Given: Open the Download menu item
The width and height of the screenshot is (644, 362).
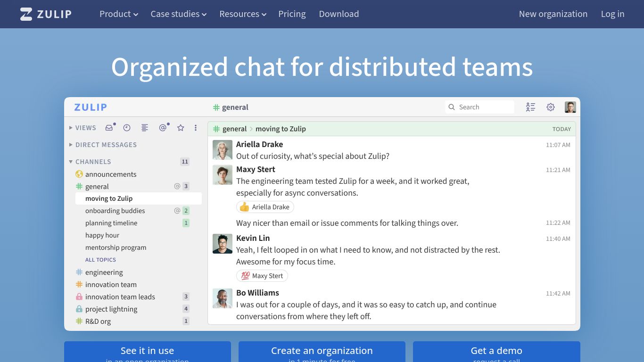Looking at the screenshot, I should pos(339,14).
